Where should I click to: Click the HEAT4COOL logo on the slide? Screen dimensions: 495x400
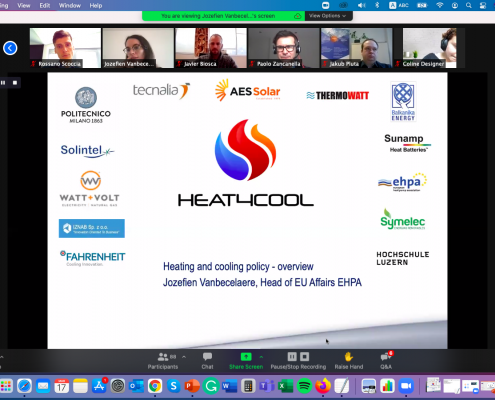[x=246, y=163]
